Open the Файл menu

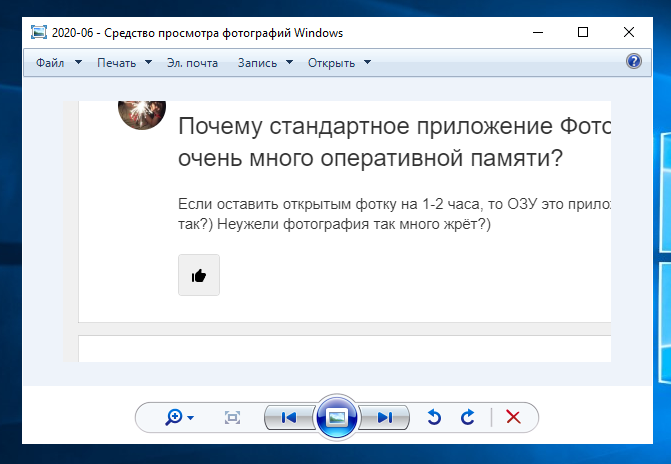tap(50, 63)
